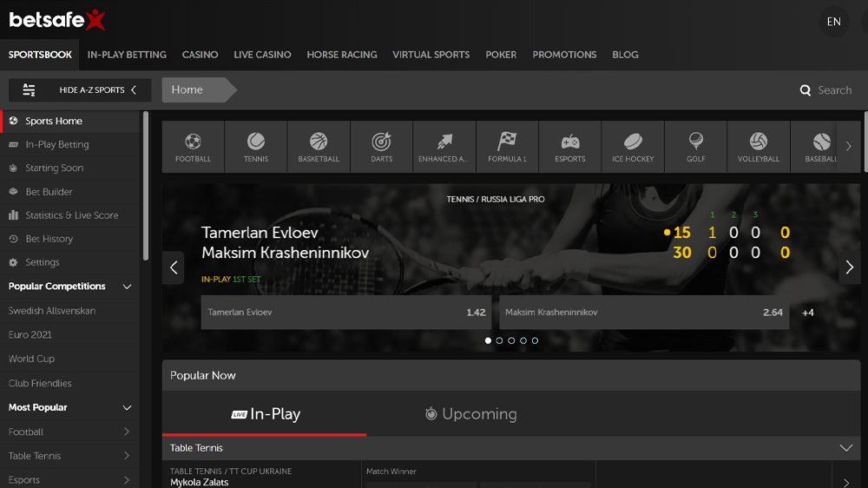Screen dimensions: 868x488
Task: Show next banner with right arrow
Action: coord(850,267)
